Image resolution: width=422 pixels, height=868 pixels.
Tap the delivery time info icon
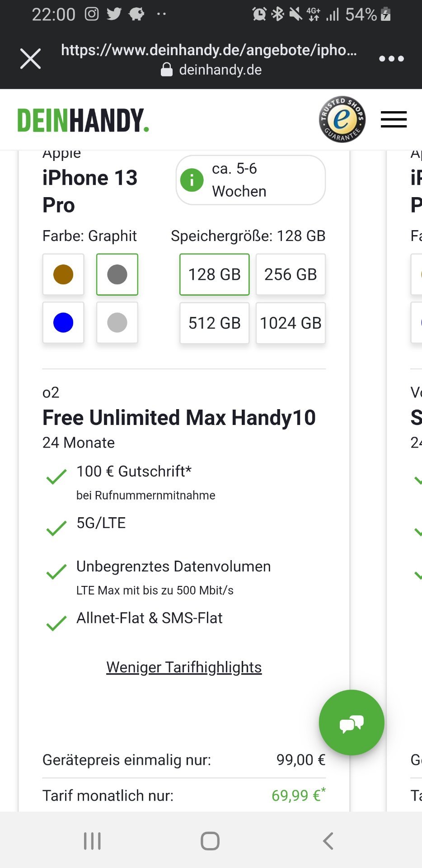(192, 180)
